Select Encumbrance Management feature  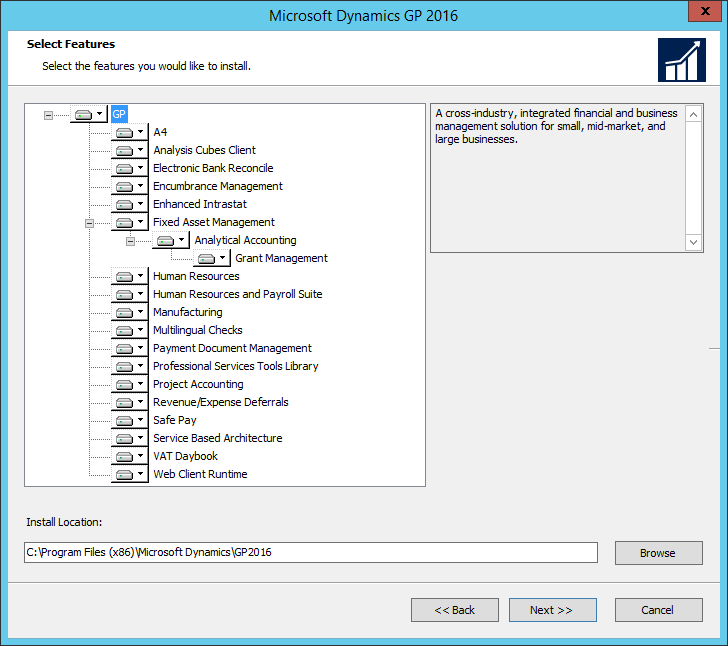click(x=218, y=186)
